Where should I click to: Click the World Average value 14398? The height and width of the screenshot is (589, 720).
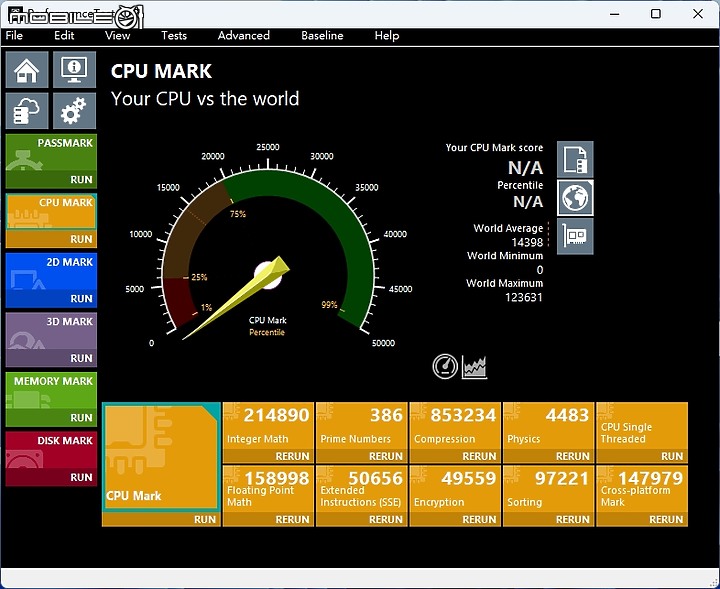[x=527, y=242]
